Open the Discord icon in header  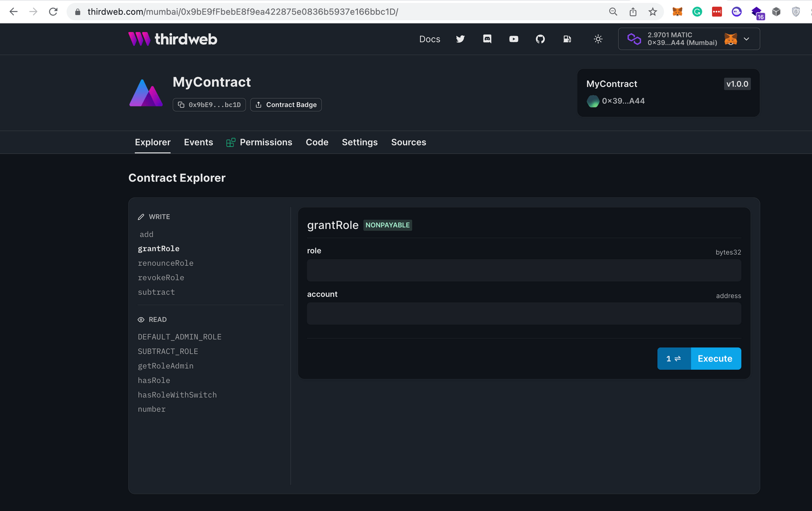click(487, 39)
